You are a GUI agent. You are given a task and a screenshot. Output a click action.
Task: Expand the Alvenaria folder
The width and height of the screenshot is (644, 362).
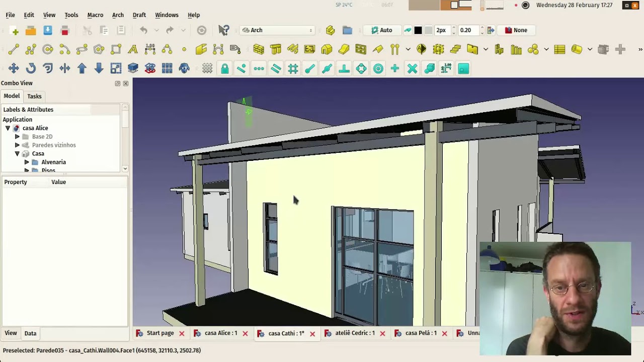coord(27,162)
